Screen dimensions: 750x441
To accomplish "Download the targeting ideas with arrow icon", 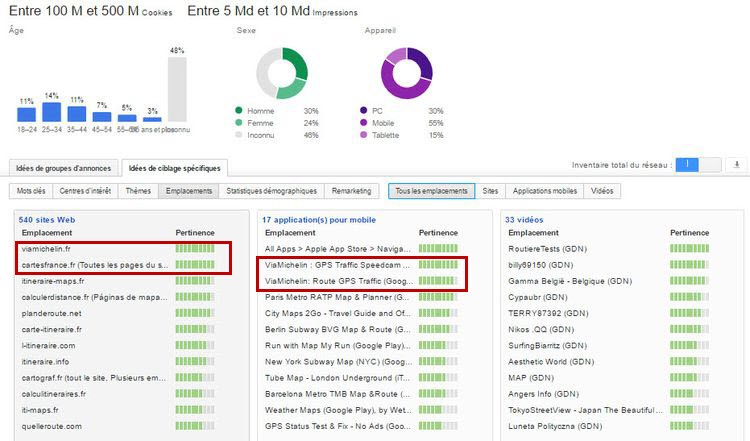I will coord(737,165).
